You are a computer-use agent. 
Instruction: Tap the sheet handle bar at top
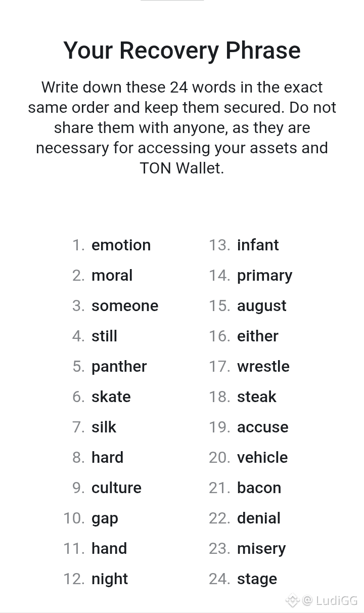tap(172, 1)
